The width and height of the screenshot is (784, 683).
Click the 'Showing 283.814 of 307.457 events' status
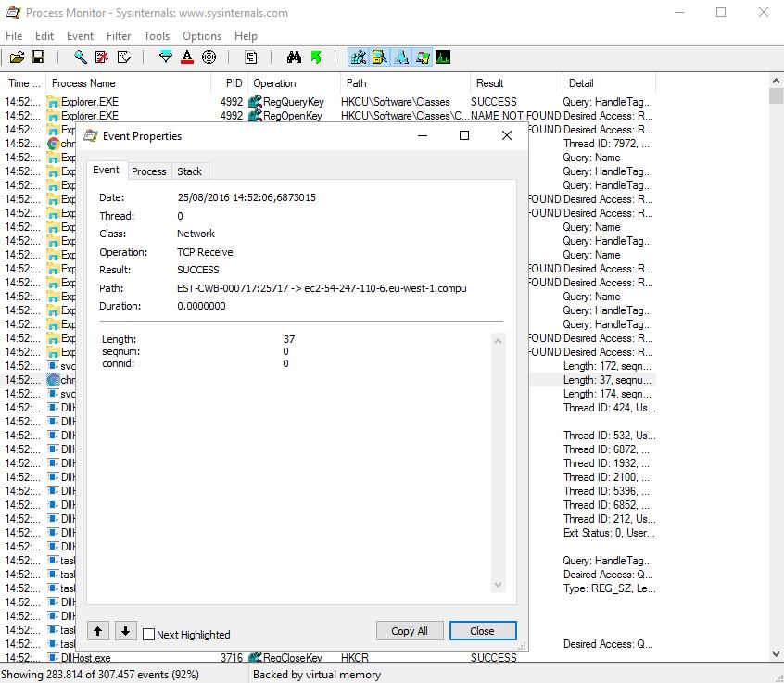tap(100, 675)
